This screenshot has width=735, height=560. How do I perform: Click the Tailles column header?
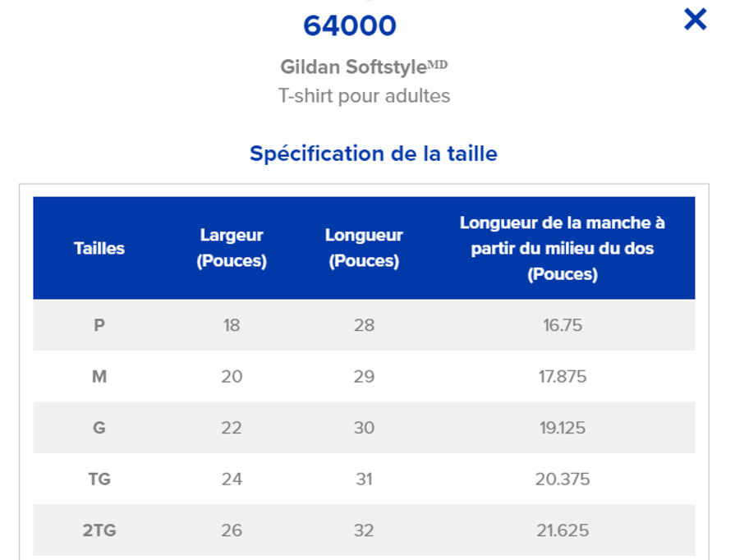99,248
